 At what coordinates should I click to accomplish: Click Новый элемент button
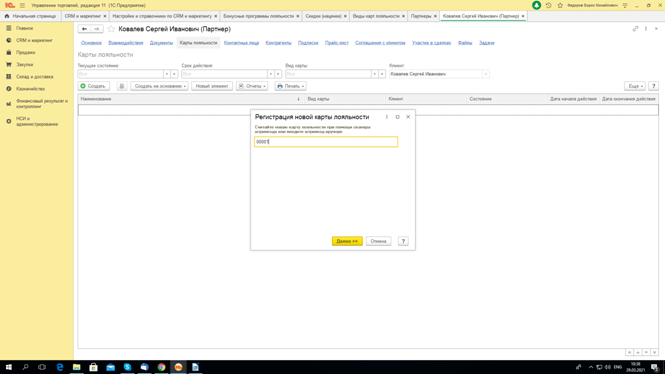[x=212, y=86]
